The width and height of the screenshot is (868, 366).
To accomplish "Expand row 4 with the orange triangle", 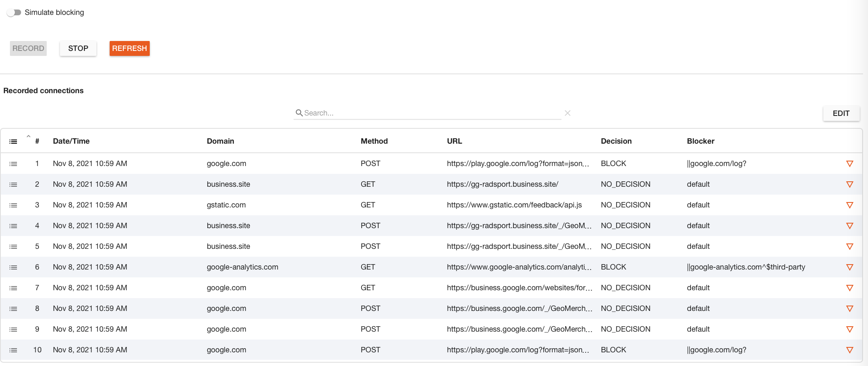I will [850, 226].
